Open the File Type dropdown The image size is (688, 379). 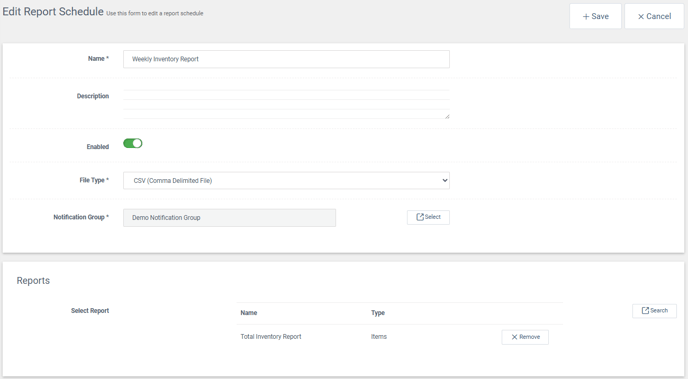tap(286, 180)
